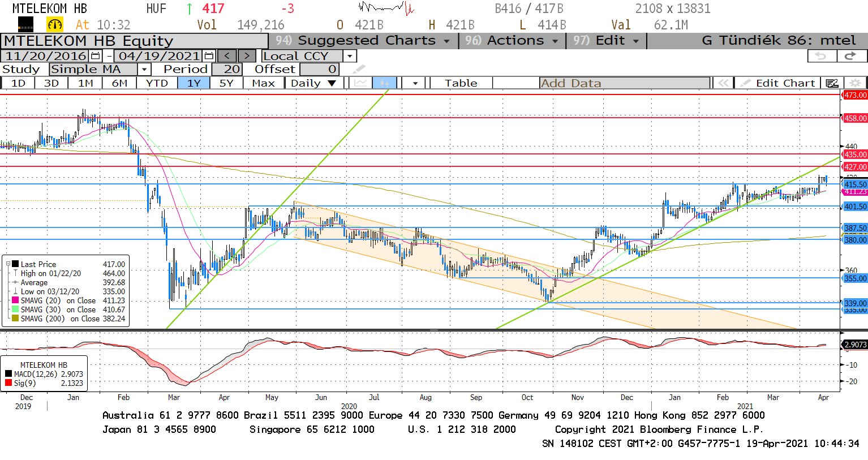Click the Sig(9) red legend swatch

pos(8,383)
